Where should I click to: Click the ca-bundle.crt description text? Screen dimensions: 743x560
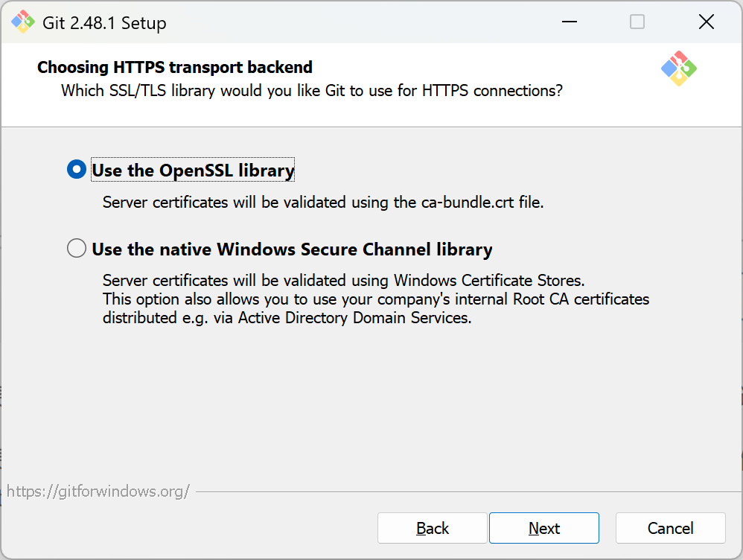point(323,202)
